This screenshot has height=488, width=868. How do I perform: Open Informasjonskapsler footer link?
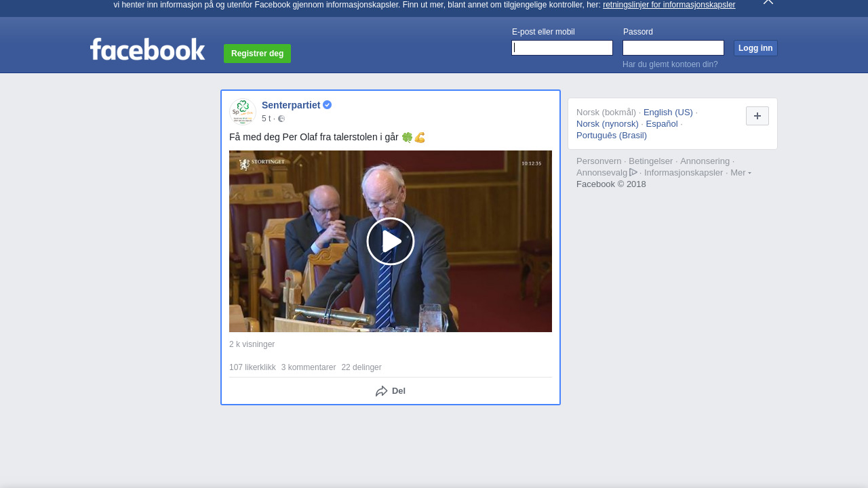pyautogui.click(x=684, y=173)
